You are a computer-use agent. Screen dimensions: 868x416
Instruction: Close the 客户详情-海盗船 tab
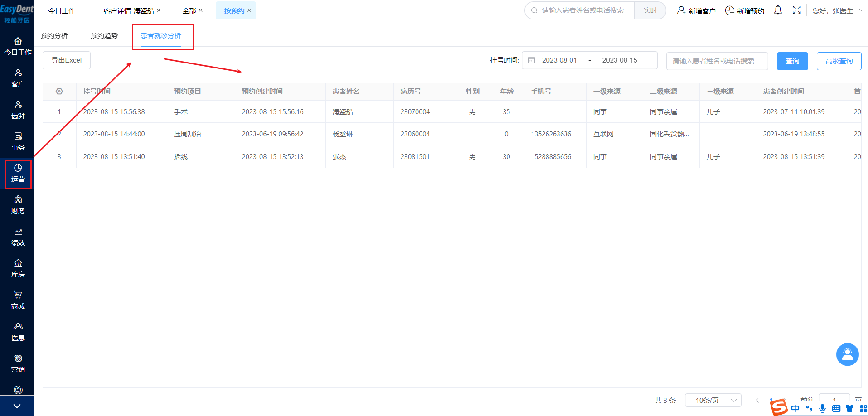[159, 10]
